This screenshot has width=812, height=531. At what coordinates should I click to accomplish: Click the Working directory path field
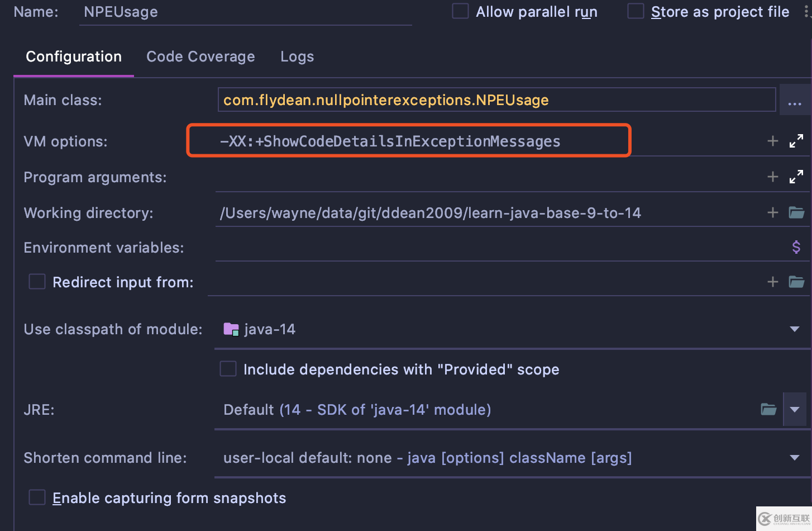coord(489,212)
